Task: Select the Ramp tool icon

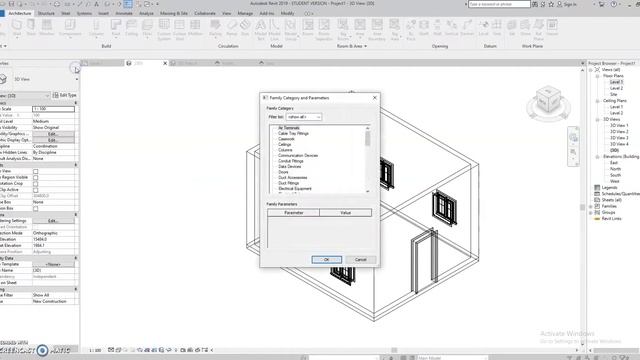Action: (x=231, y=27)
